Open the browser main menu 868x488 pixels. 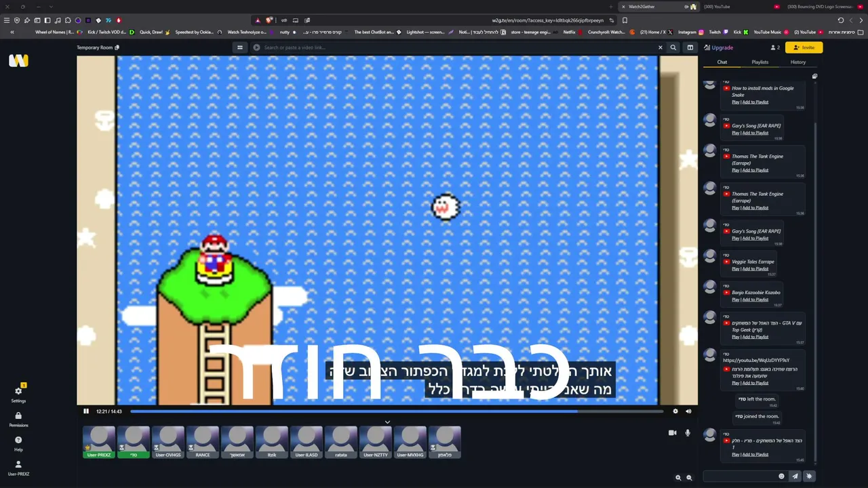point(7,20)
